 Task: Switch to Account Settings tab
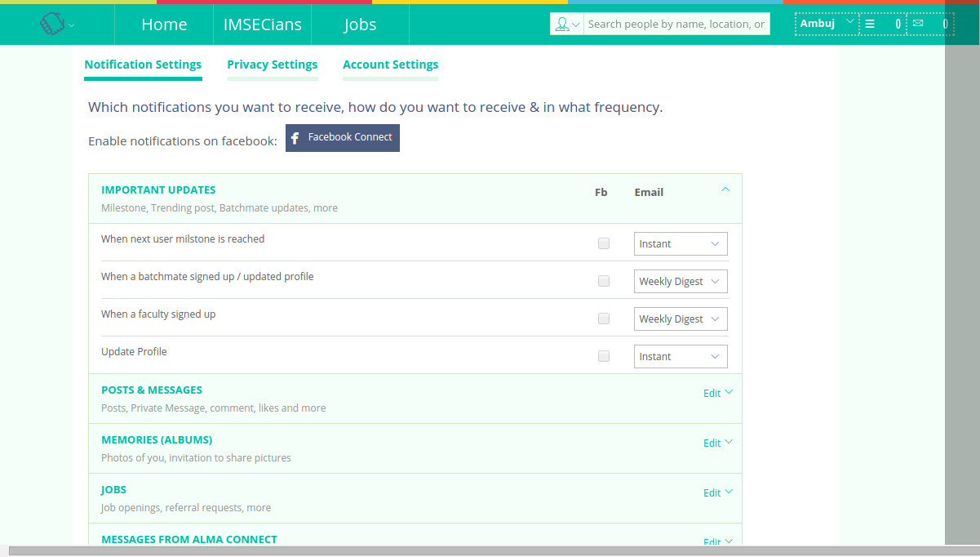coord(391,65)
